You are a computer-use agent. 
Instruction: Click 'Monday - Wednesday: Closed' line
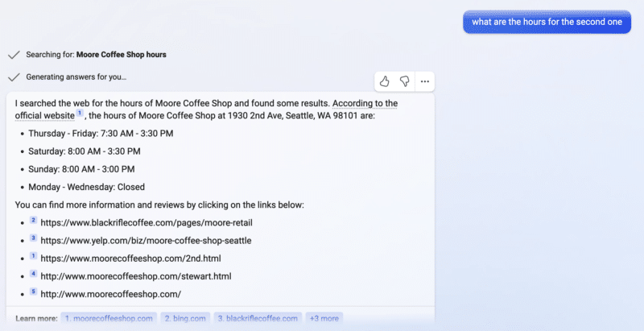pos(87,188)
